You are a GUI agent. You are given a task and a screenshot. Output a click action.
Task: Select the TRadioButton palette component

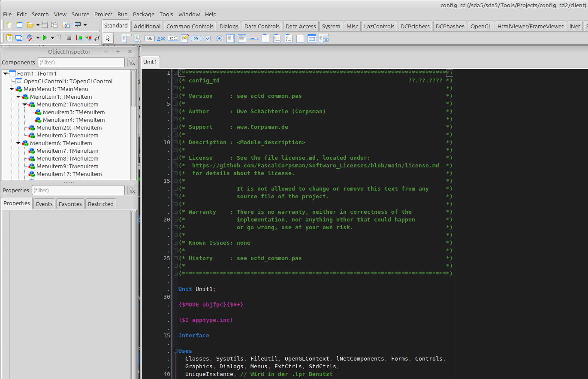220,39
